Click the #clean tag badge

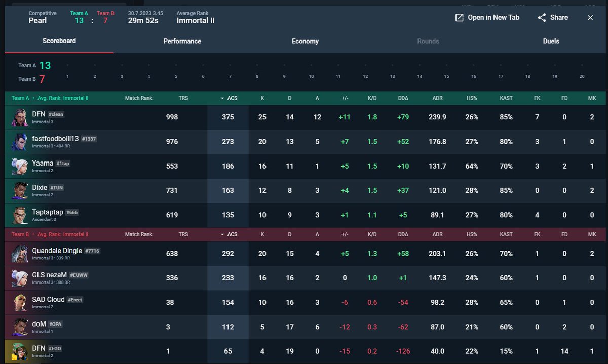point(56,115)
